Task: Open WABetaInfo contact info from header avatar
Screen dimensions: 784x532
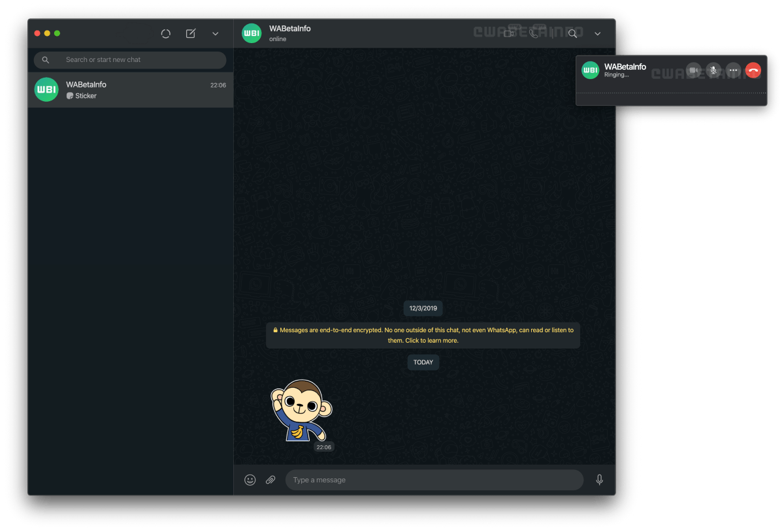Action: pos(252,33)
